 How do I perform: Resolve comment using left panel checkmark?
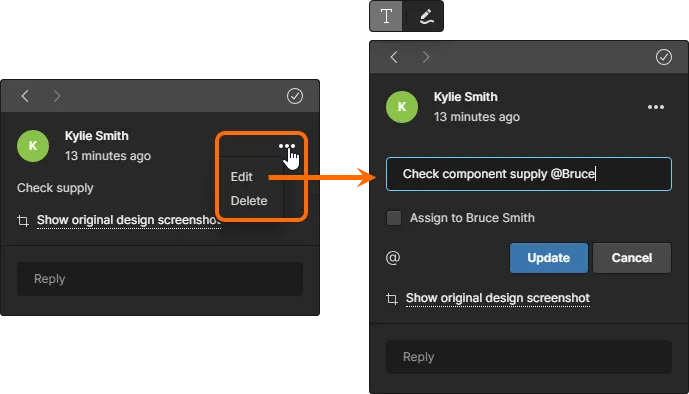[x=294, y=96]
